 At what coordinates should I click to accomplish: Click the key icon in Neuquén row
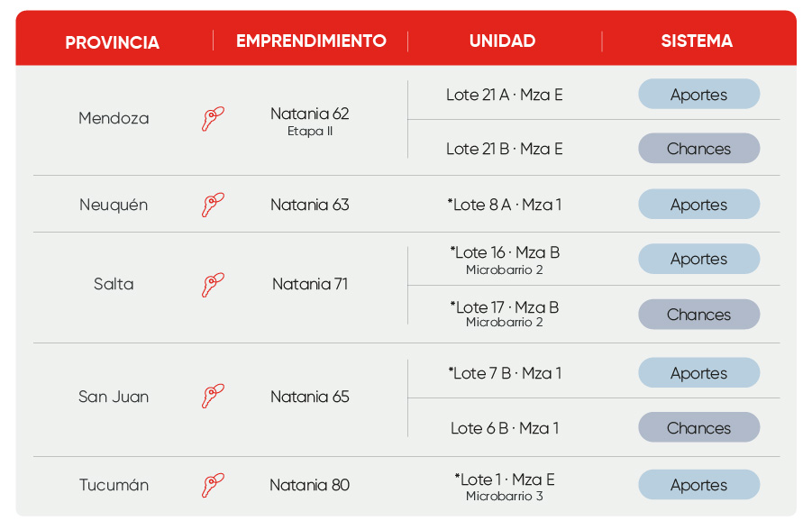pos(213,205)
